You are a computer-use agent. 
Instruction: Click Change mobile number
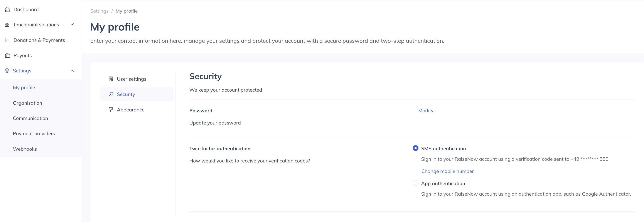pos(447,171)
